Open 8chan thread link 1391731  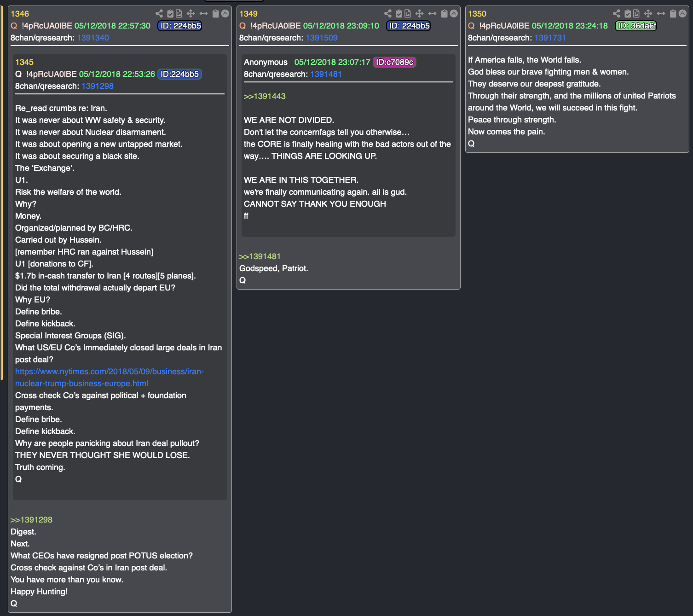550,38
